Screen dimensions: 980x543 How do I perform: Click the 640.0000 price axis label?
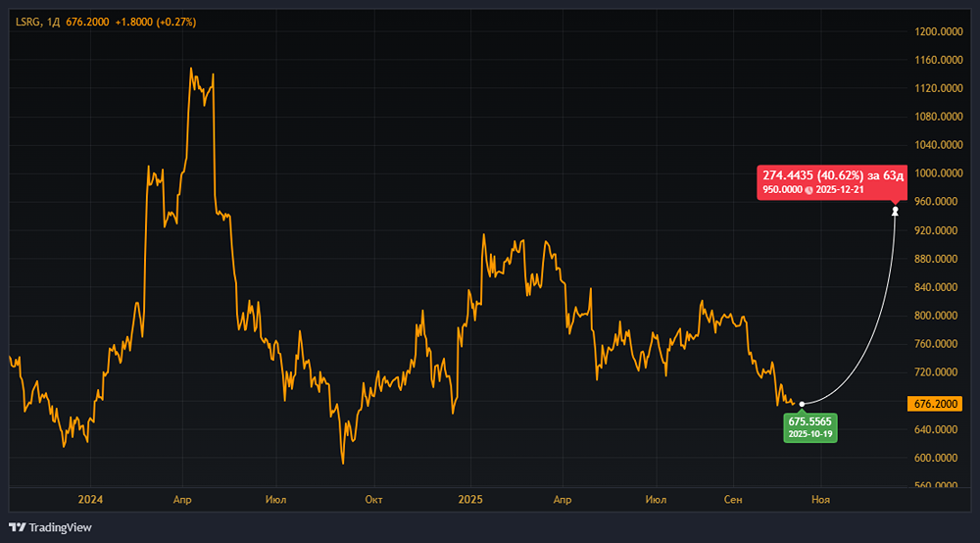pyautogui.click(x=936, y=430)
